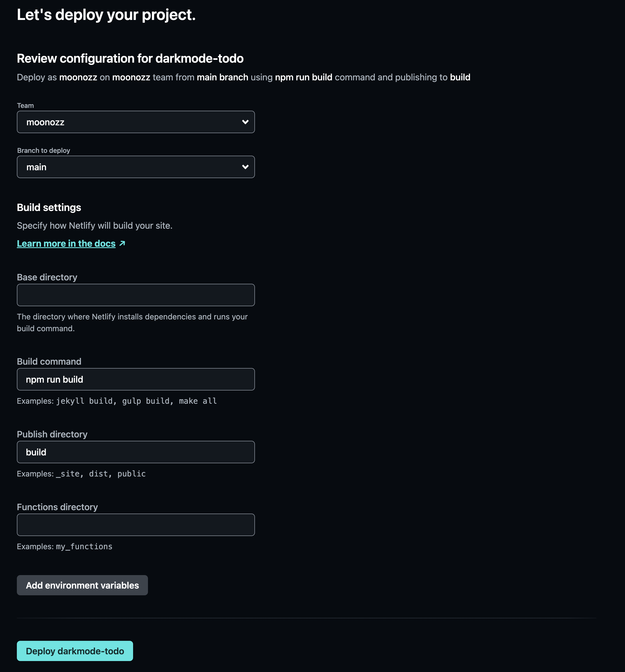Screen dimensions: 625x672
Task: Focus the Base directory input field
Action: (x=136, y=295)
